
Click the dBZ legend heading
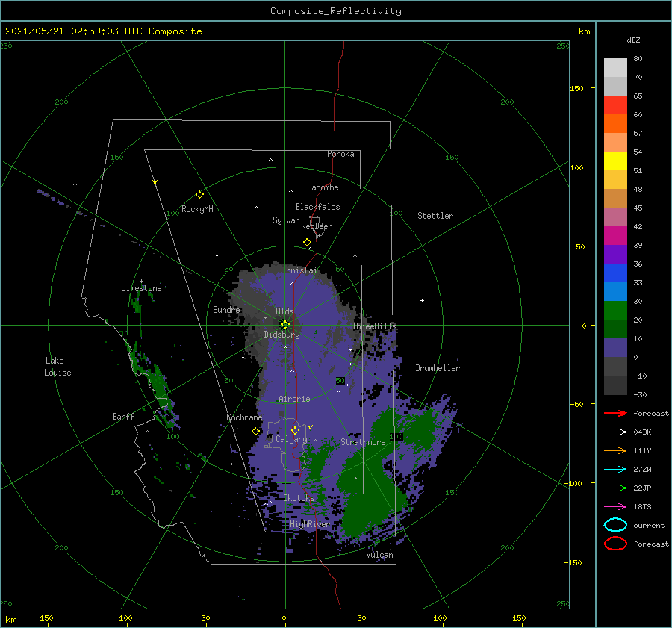tap(633, 40)
